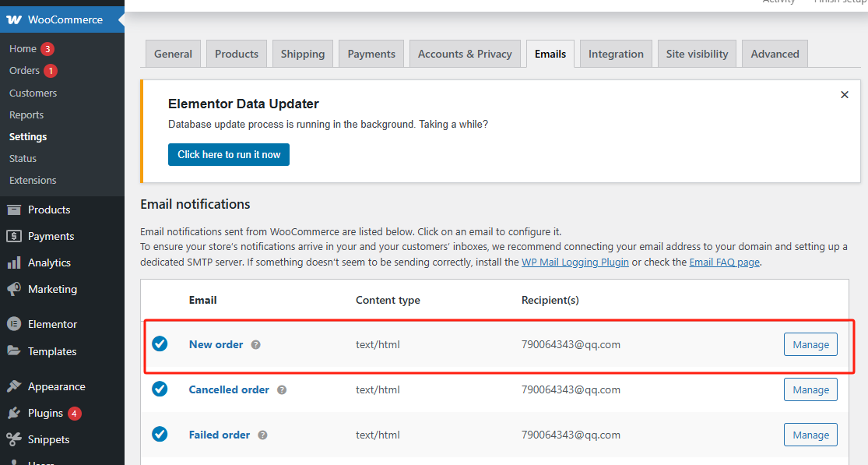
Task: Click the Snippets scissors icon
Action: pos(14,439)
